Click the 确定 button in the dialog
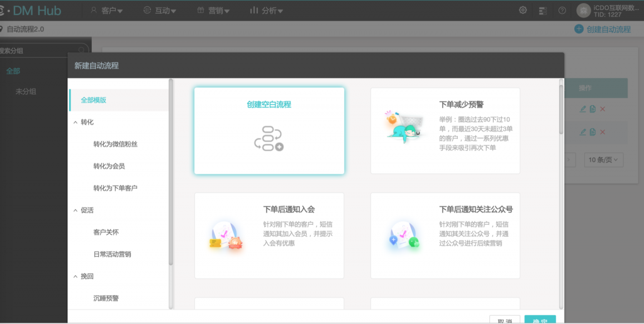 pos(540,320)
